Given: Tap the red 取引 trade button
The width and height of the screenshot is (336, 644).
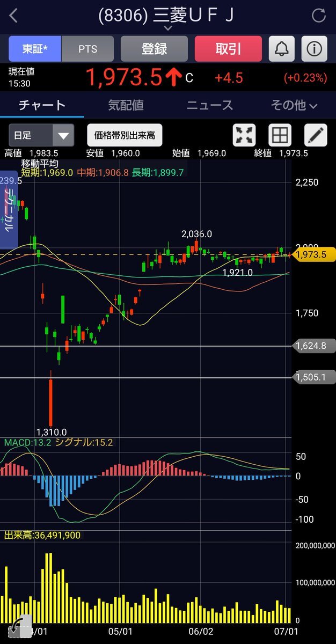Looking at the screenshot, I should coord(228,49).
